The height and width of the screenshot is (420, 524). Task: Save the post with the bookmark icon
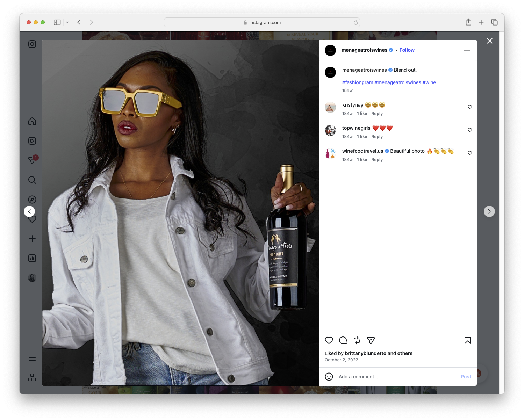[x=467, y=340]
